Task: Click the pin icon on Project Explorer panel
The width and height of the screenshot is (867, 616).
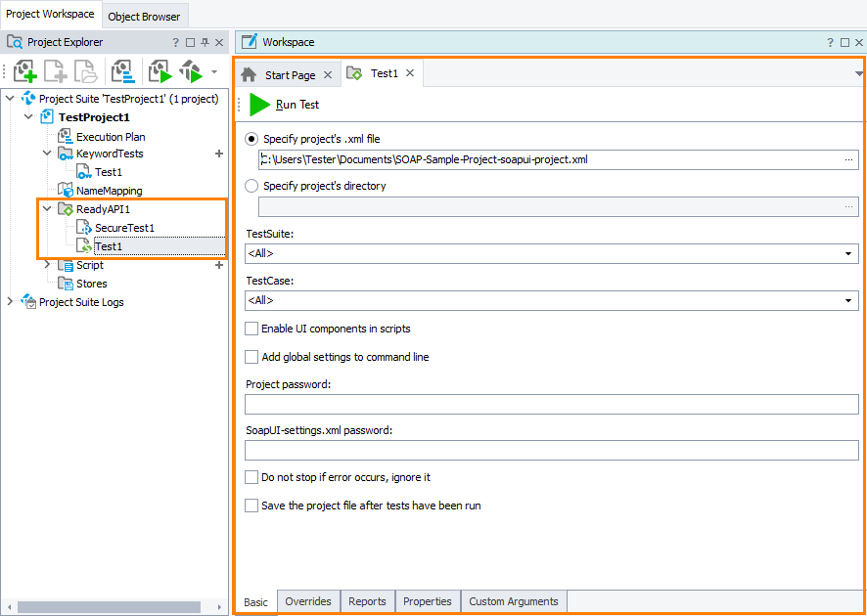Action: coord(205,42)
